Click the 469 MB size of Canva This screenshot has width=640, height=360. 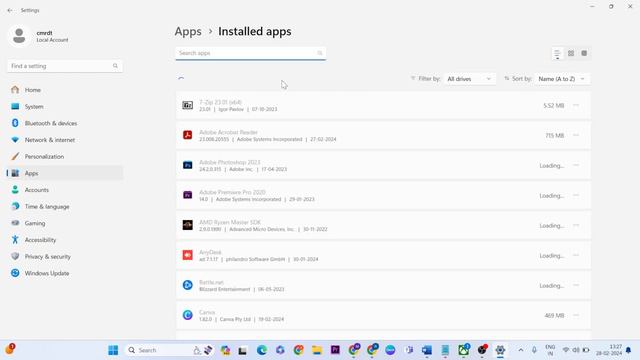(x=554, y=316)
